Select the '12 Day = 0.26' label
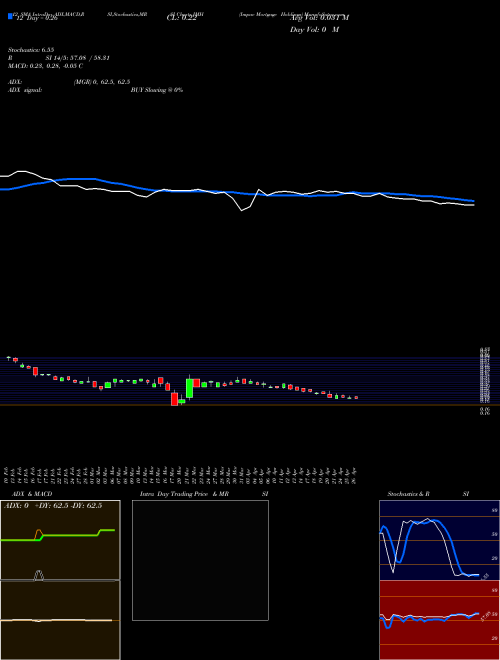The height and width of the screenshot is (660, 500). [35, 18]
